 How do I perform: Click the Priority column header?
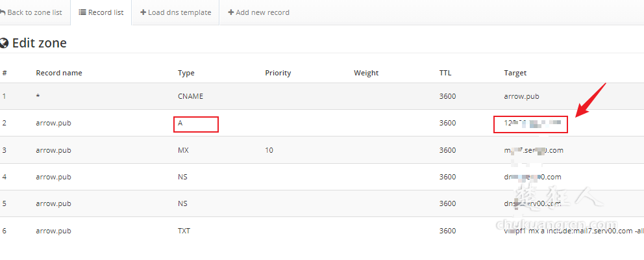[278, 73]
